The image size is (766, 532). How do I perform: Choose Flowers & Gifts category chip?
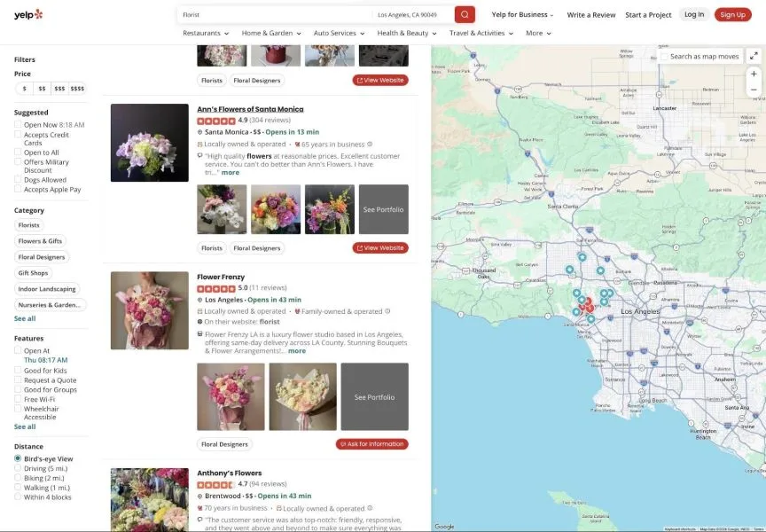pos(40,241)
